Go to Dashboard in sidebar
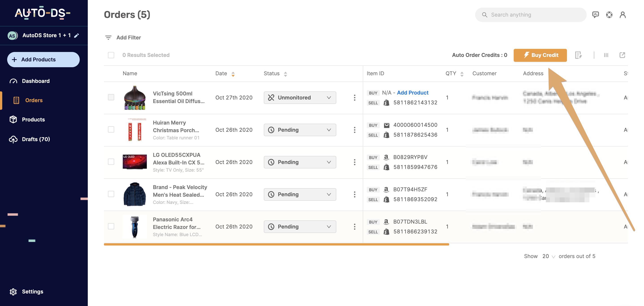 (36, 81)
